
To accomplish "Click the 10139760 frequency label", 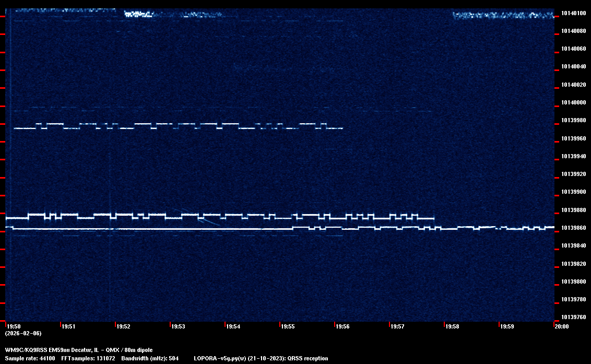I will point(573,317).
